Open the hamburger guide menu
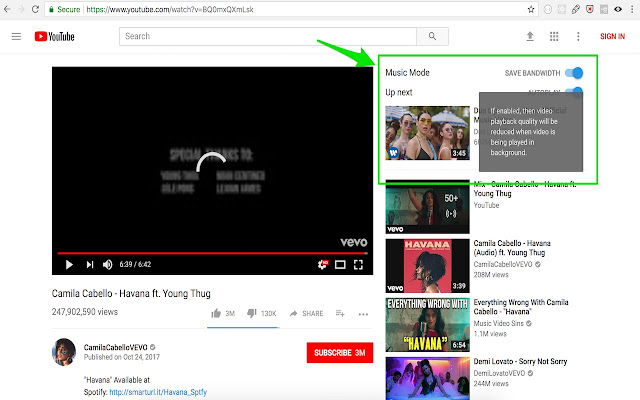The image size is (640, 400). pyautogui.click(x=16, y=36)
